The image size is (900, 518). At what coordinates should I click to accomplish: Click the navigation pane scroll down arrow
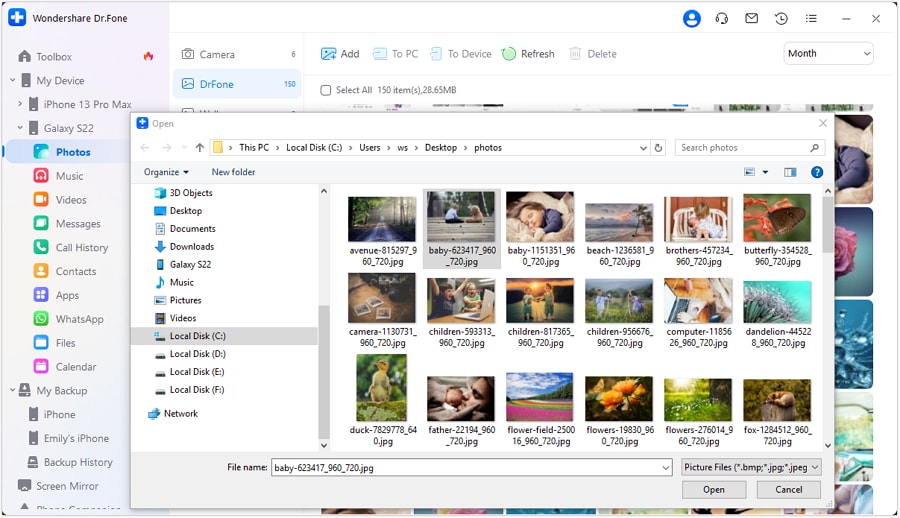click(x=324, y=445)
